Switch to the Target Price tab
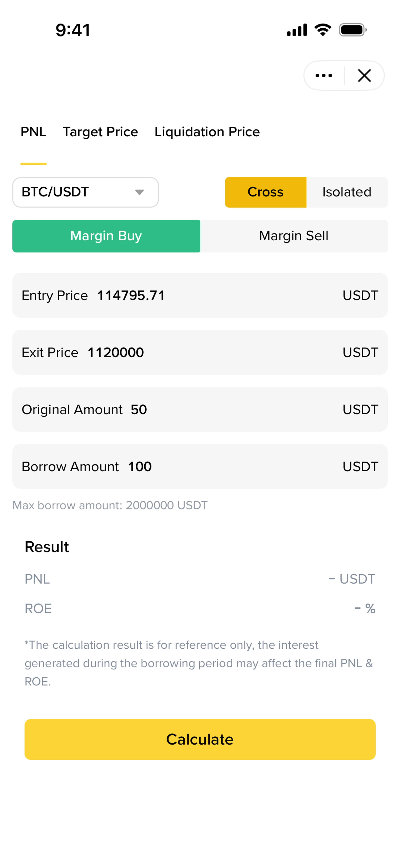Viewport: 400px width, 868px height. (100, 132)
